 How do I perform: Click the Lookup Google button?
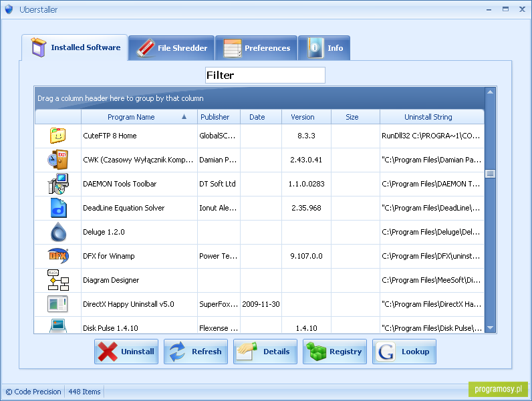tap(404, 352)
